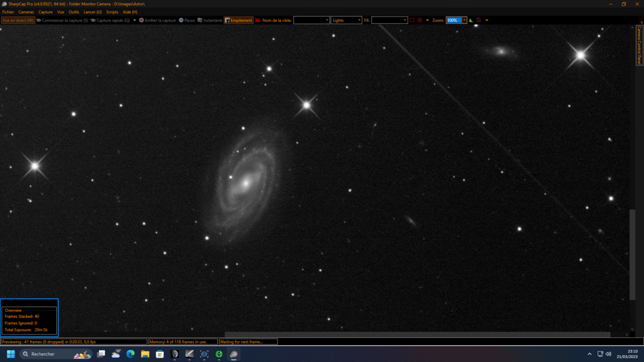The width and height of the screenshot is (644, 362).
Task: Click the scroll down arrow of image view
Action: click(632, 329)
